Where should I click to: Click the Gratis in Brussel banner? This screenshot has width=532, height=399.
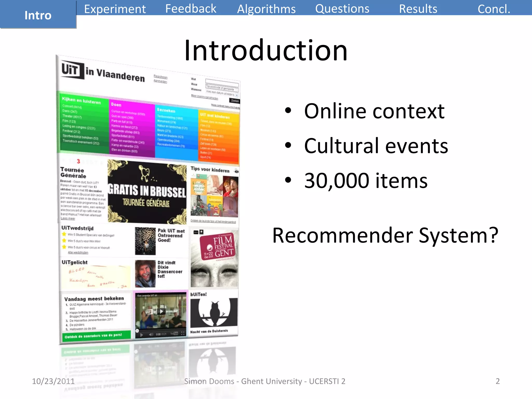[147, 192]
